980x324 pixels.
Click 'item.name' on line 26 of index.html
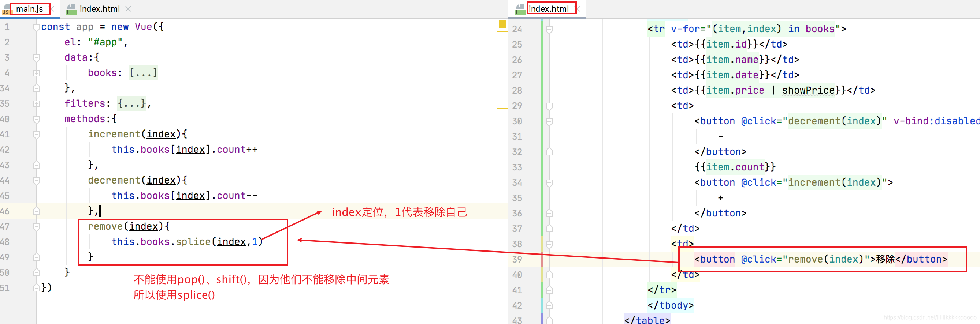click(x=732, y=59)
